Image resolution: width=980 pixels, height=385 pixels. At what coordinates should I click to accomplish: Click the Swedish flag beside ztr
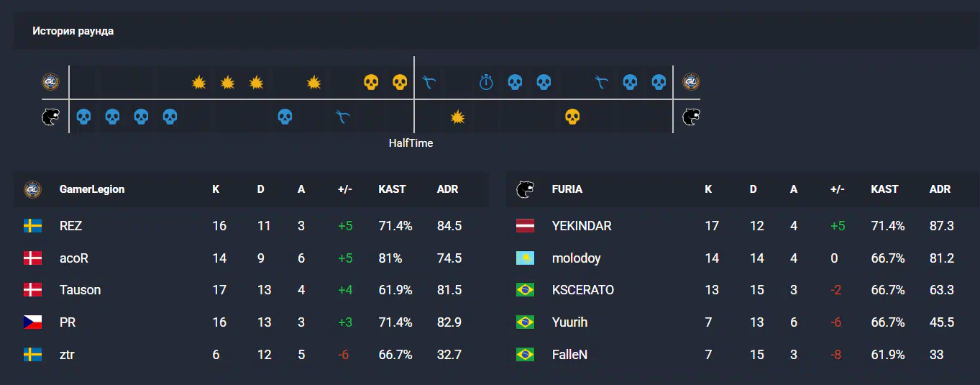point(32,355)
